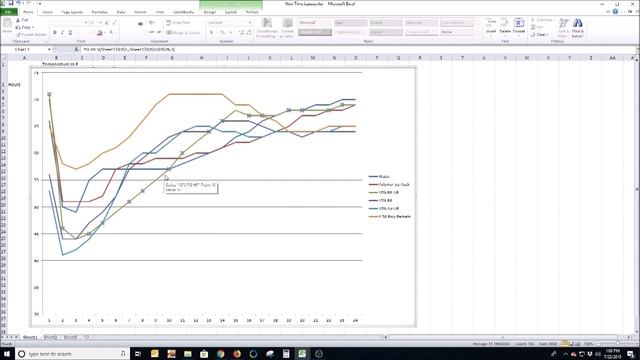Open Chrome from the Windows taskbar
This screenshot has height=360, width=640.
220,353
